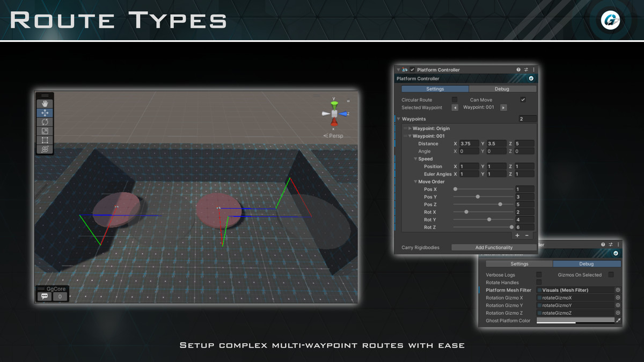
Task: Select the Settings tab in the top panel
Action: tap(435, 89)
